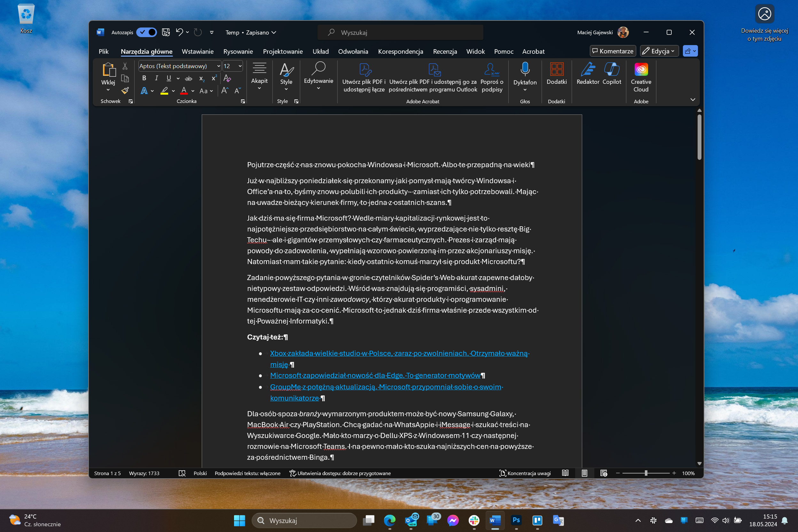
Task: Expand the Akapit group
Action: 259,76
